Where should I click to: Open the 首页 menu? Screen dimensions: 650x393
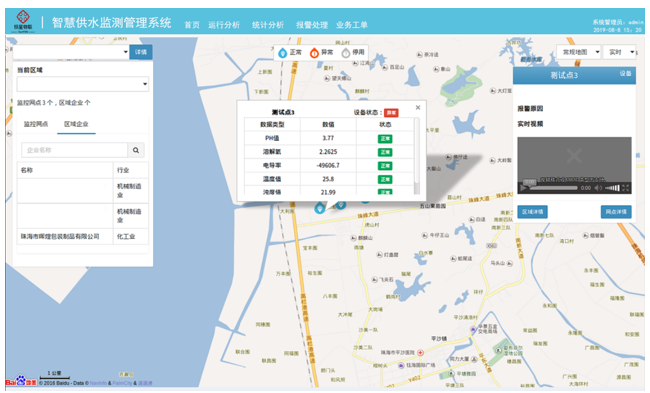(192, 25)
